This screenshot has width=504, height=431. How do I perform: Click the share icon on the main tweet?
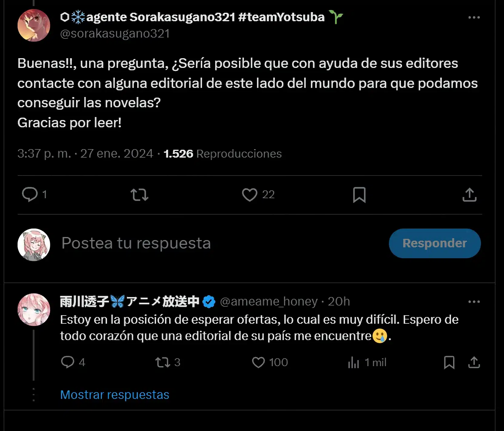(470, 195)
